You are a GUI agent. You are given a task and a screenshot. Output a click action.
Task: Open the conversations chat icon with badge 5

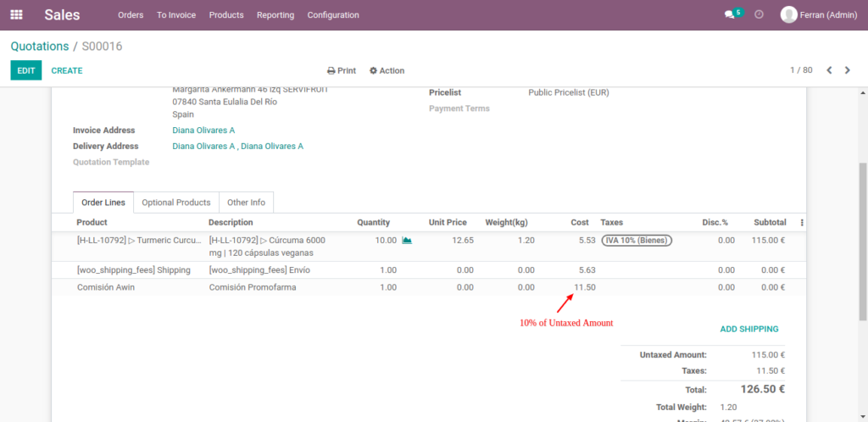(x=733, y=14)
